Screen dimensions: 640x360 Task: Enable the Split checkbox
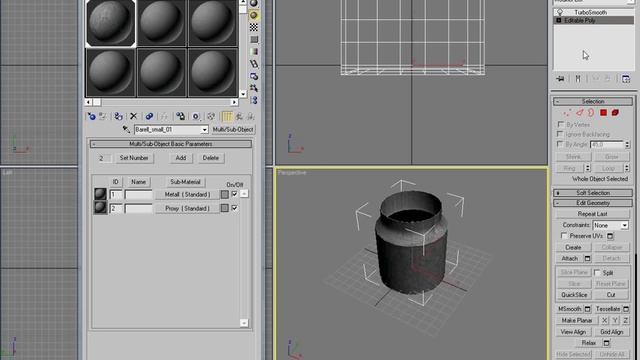597,272
